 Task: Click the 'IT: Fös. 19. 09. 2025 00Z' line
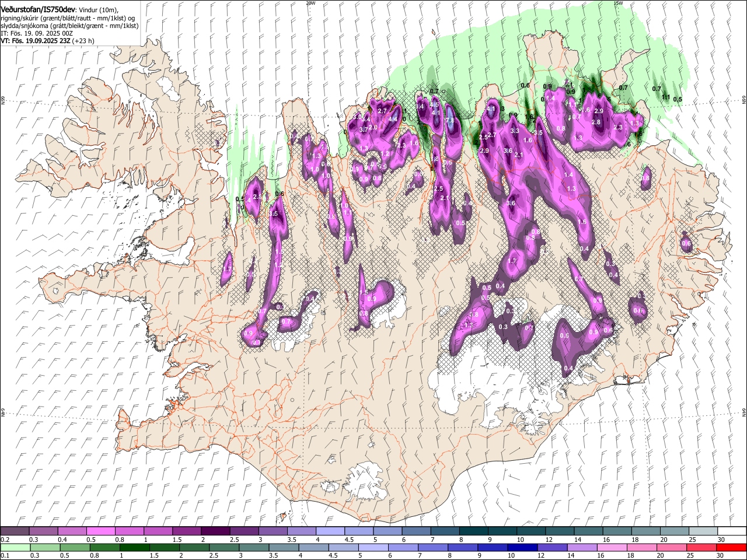click(37, 33)
